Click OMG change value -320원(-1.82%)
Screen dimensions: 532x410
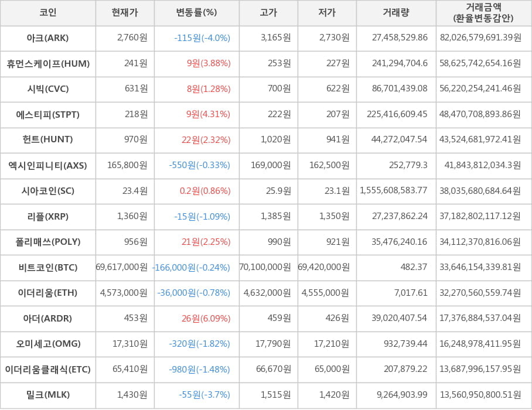point(199,344)
